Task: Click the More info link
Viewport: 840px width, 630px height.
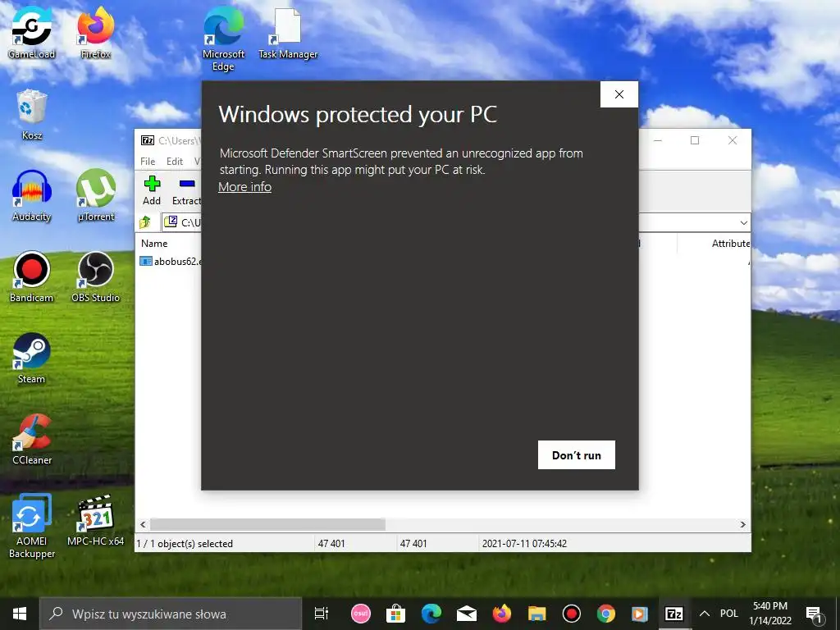Action: coord(244,187)
